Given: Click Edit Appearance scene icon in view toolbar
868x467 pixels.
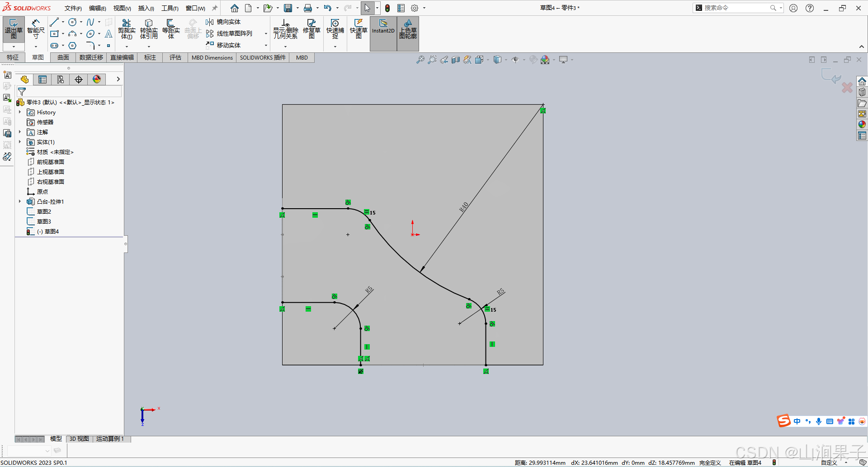Looking at the screenshot, I should [x=545, y=60].
